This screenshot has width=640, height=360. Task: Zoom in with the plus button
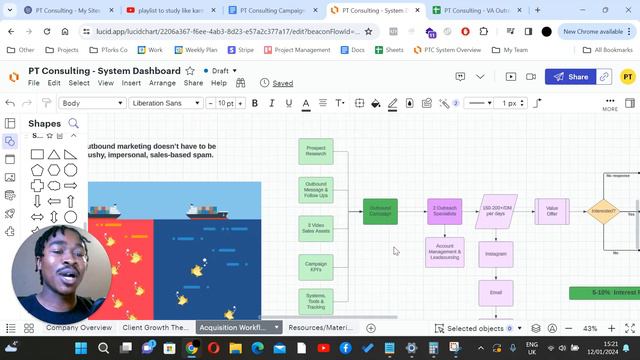click(611, 328)
